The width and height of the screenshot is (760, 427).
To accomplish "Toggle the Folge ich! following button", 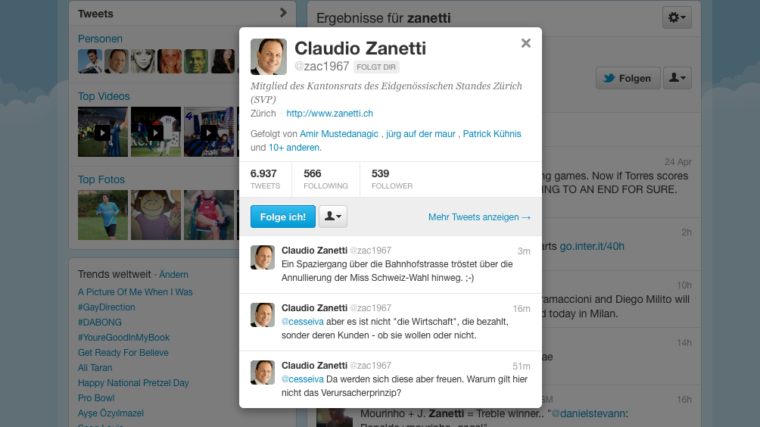I will tap(283, 216).
